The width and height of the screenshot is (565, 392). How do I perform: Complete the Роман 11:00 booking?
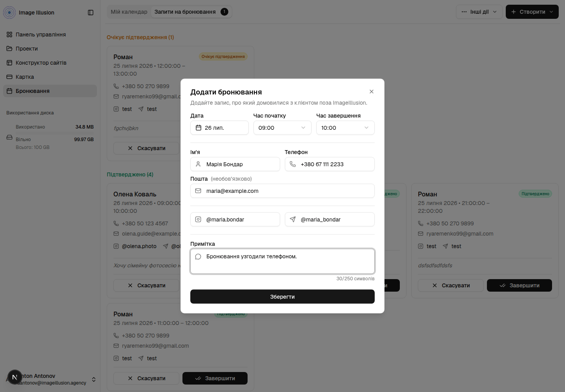(x=215, y=378)
